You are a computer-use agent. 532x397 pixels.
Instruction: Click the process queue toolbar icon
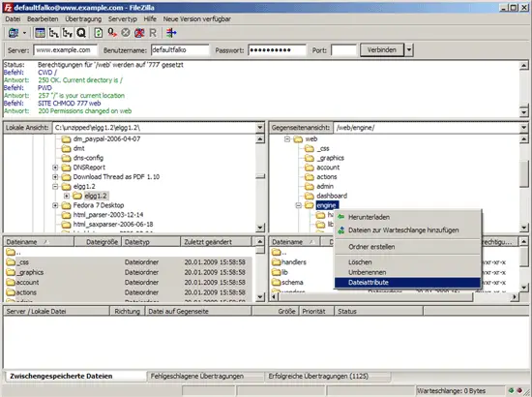click(x=112, y=33)
